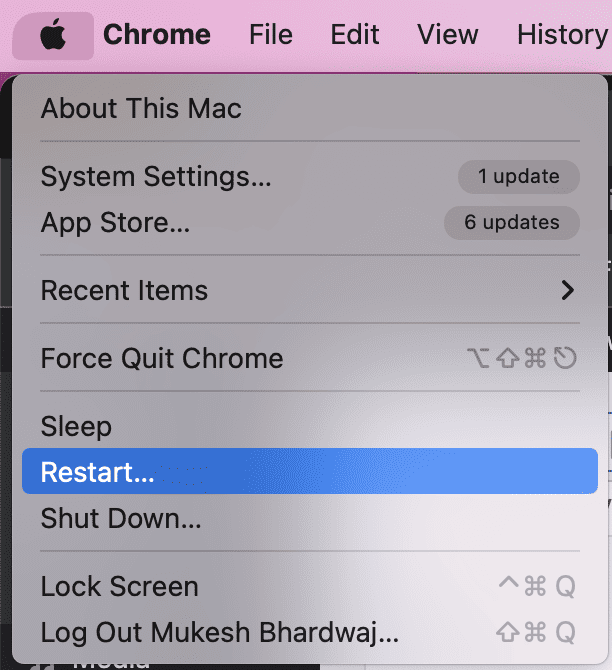Expand the Recent Items submenu
The width and height of the screenshot is (612, 670).
tap(124, 291)
